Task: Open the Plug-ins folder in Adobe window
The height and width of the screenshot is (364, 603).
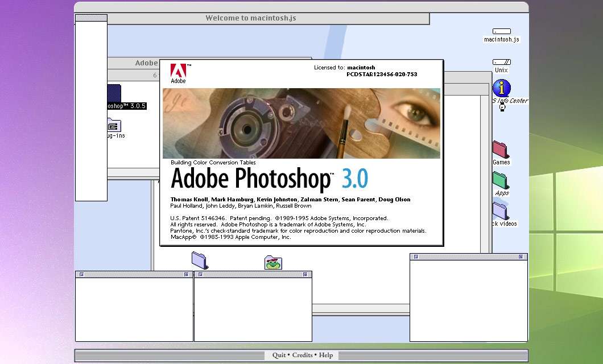Action: click(114, 125)
